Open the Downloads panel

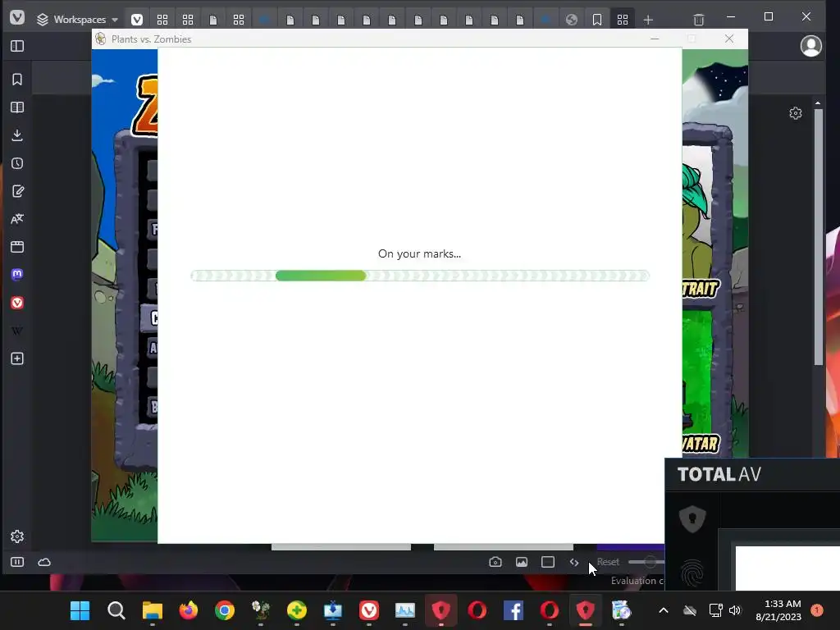point(17,135)
